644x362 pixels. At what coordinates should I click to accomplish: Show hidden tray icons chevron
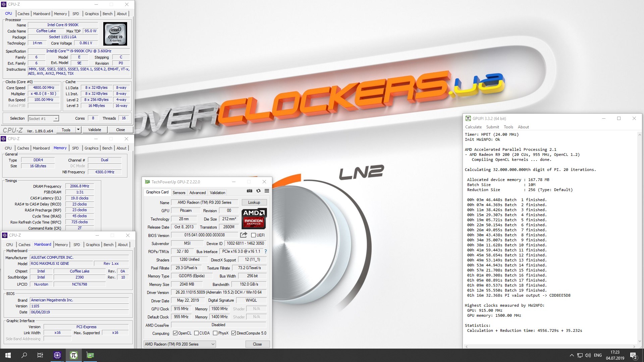572,355
